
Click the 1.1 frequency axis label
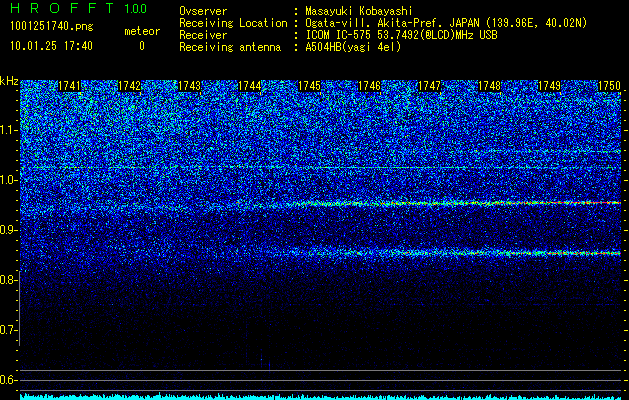coord(8,130)
